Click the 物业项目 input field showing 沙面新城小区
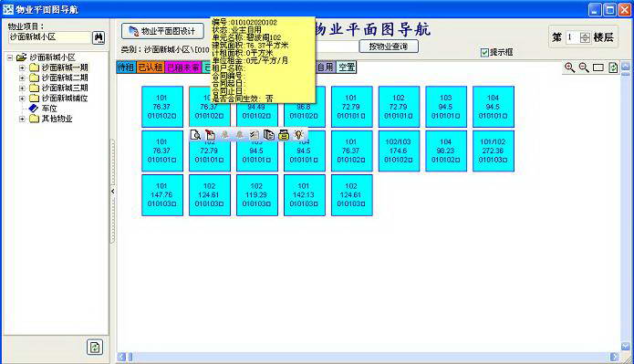634x364 pixels. tap(50, 37)
